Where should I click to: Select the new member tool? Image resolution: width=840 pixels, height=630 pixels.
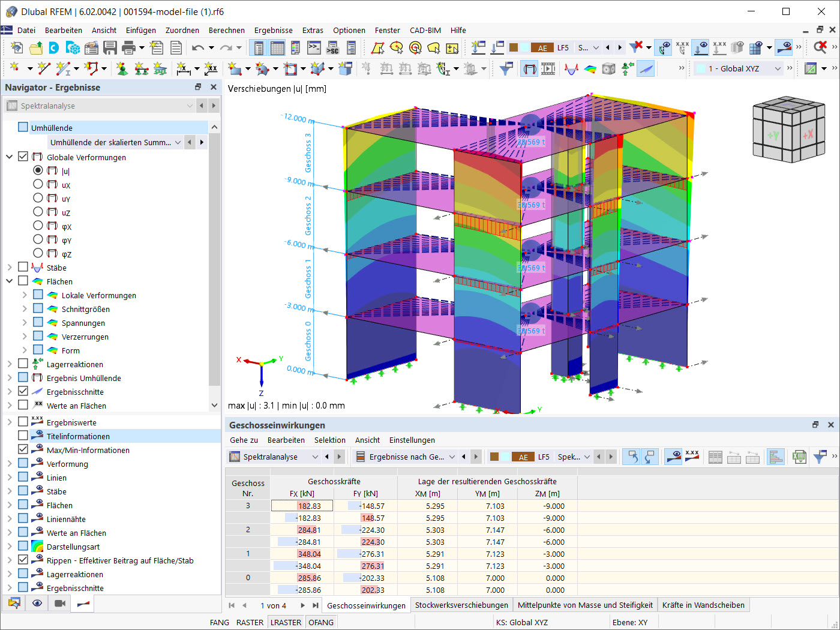point(63,69)
